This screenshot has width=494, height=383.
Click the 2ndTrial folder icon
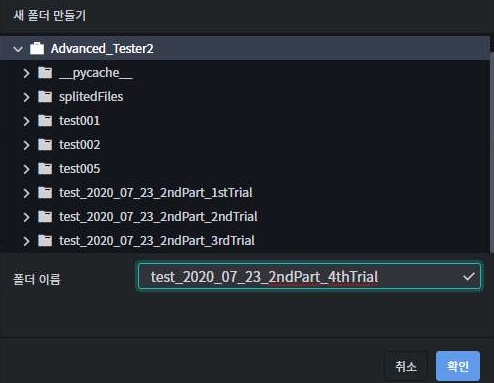point(45,217)
